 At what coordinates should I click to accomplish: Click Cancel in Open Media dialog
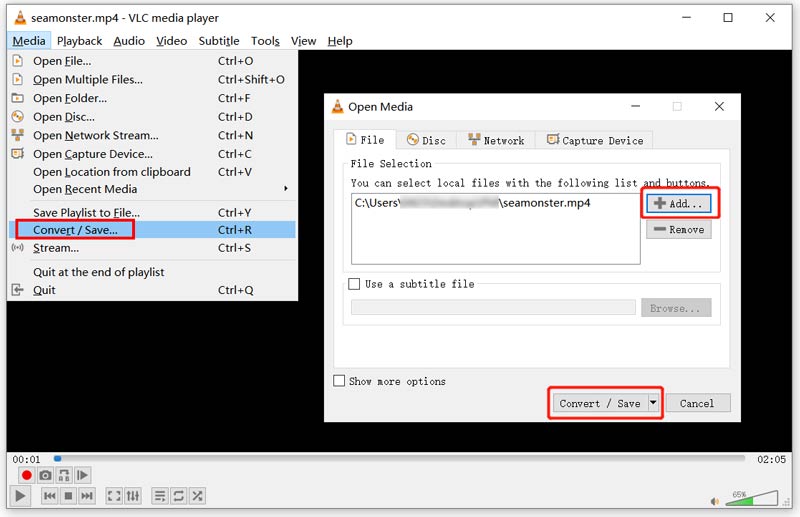697,403
